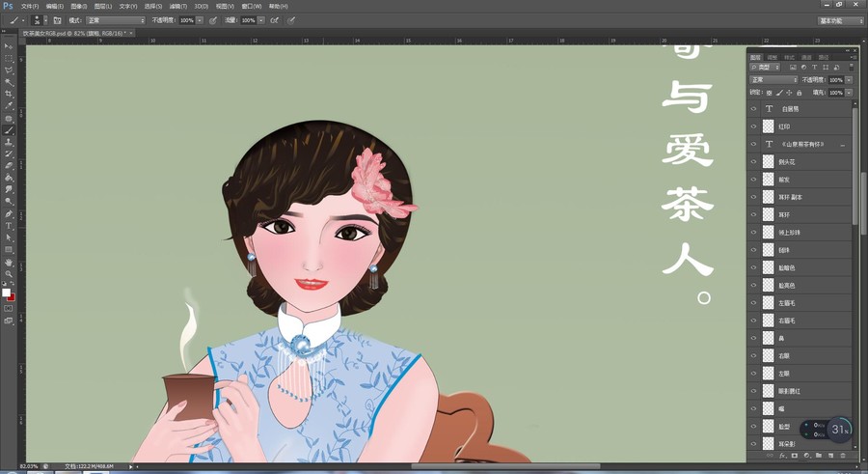Open the Layers panel opacity dropdown arrow
This screenshot has height=474, width=868.
pos(849,80)
